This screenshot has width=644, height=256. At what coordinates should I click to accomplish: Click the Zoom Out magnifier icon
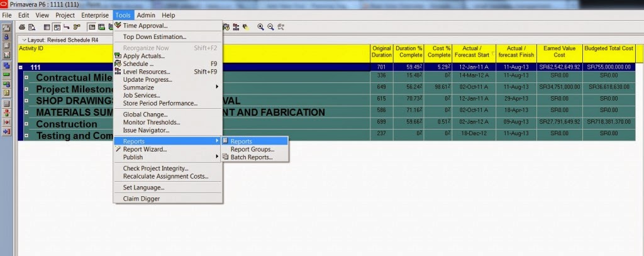point(270,27)
